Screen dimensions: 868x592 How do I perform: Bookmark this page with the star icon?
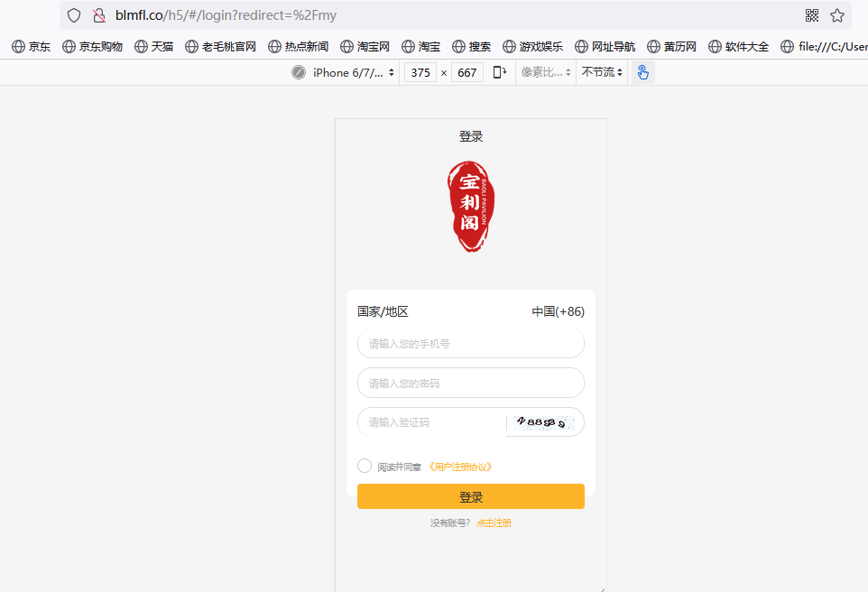(x=837, y=15)
